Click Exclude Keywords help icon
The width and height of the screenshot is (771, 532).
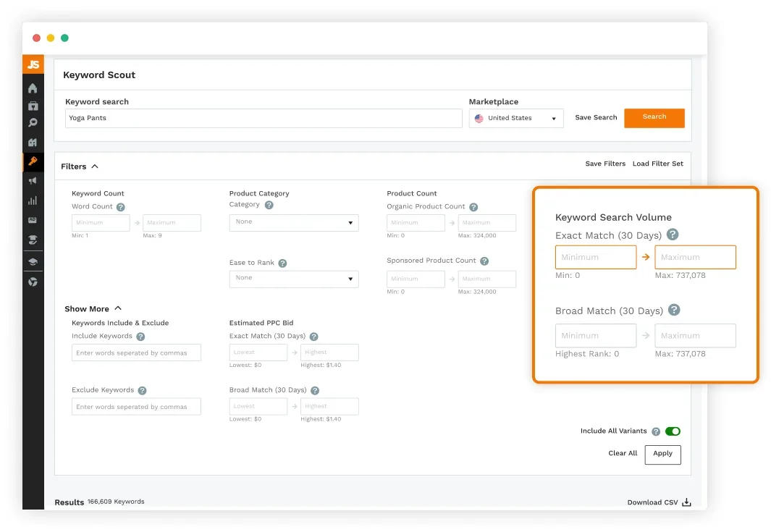[x=142, y=390]
